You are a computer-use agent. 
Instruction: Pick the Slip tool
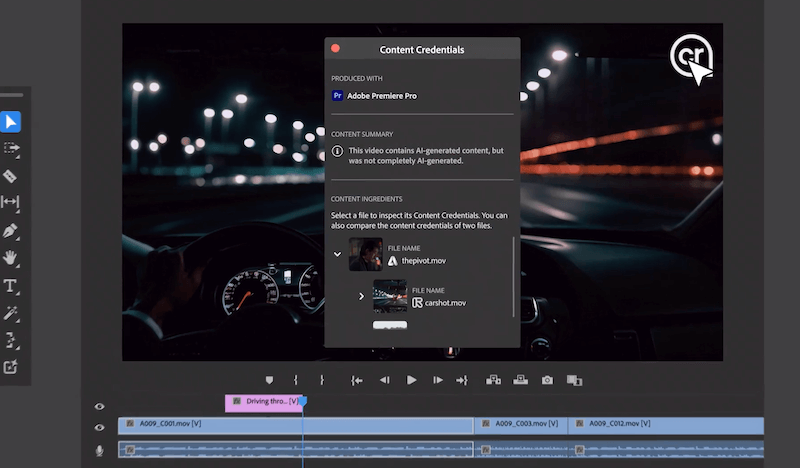tap(10, 202)
